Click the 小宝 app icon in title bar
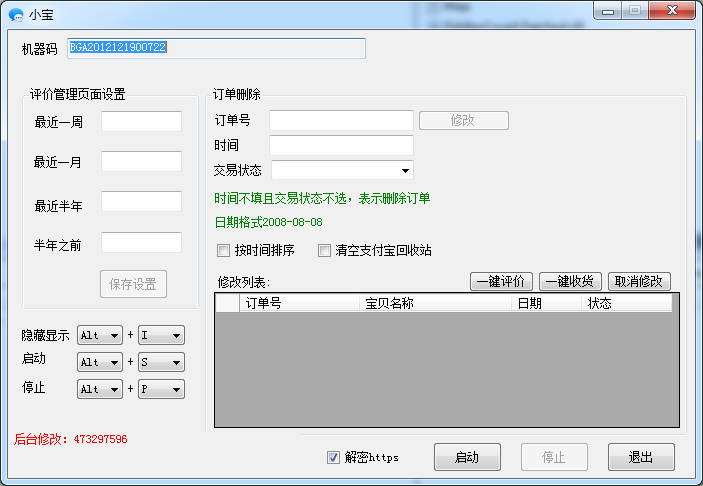This screenshot has width=703, height=486. point(15,13)
